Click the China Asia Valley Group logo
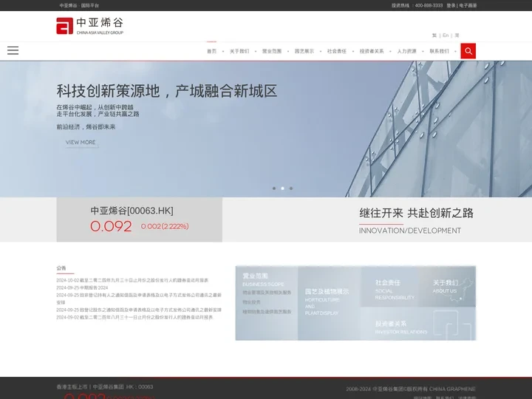The width and height of the screenshot is (532, 399). point(90,26)
